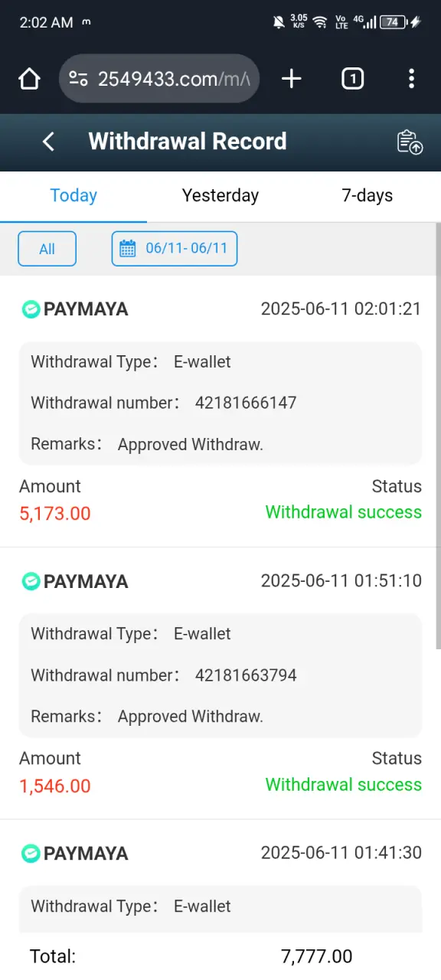Tap the Withdrawal success status for 5,173.00
441x980 pixels.
click(344, 512)
